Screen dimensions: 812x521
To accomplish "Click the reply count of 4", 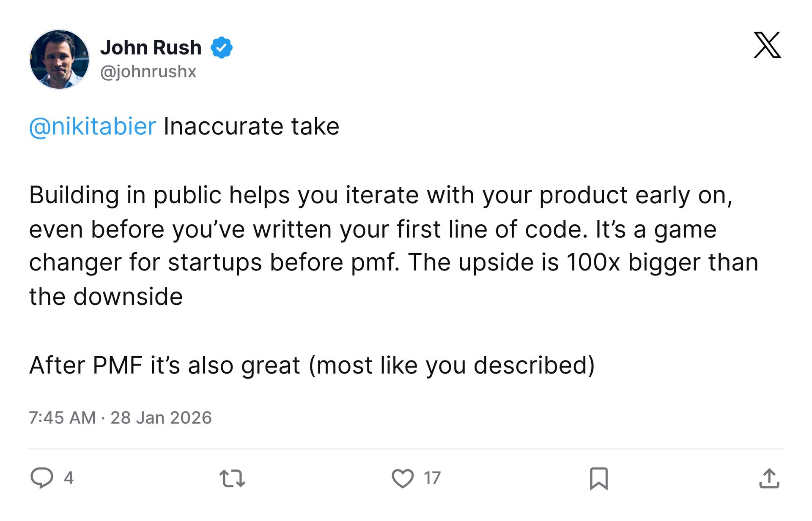I will point(69,478).
